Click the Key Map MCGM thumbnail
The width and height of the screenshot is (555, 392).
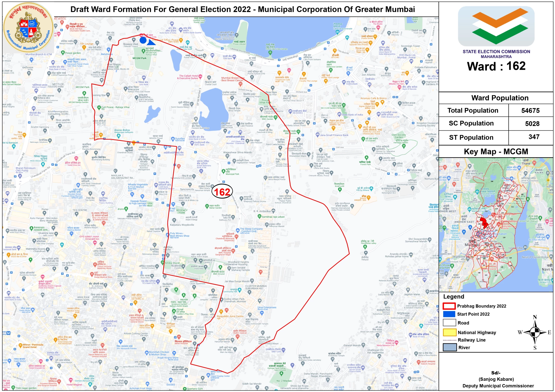(495, 225)
